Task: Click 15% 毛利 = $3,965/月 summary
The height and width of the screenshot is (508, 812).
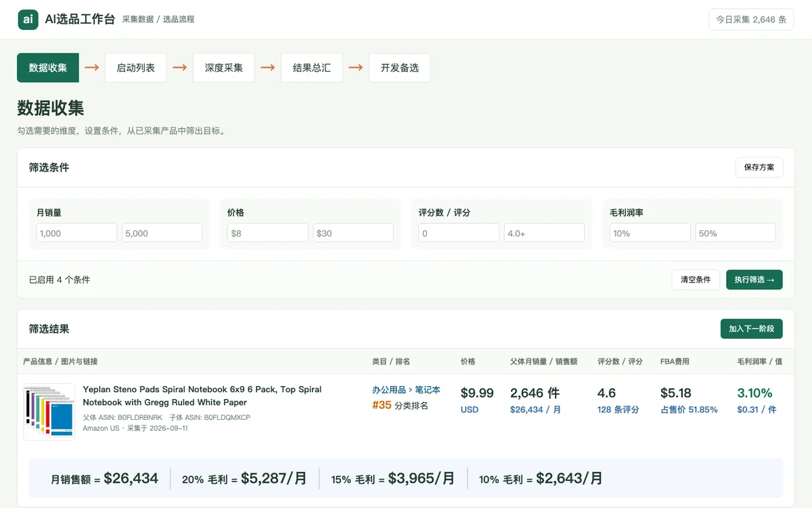Action: click(393, 478)
